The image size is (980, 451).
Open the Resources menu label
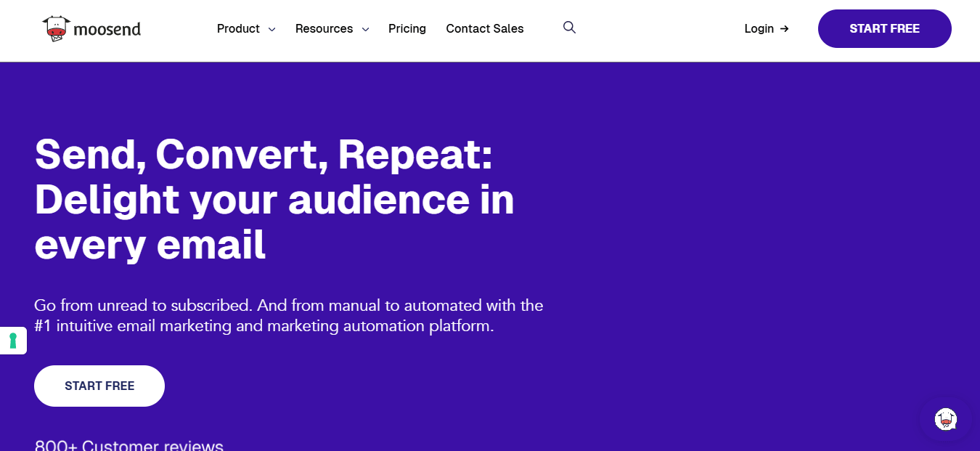[324, 29]
